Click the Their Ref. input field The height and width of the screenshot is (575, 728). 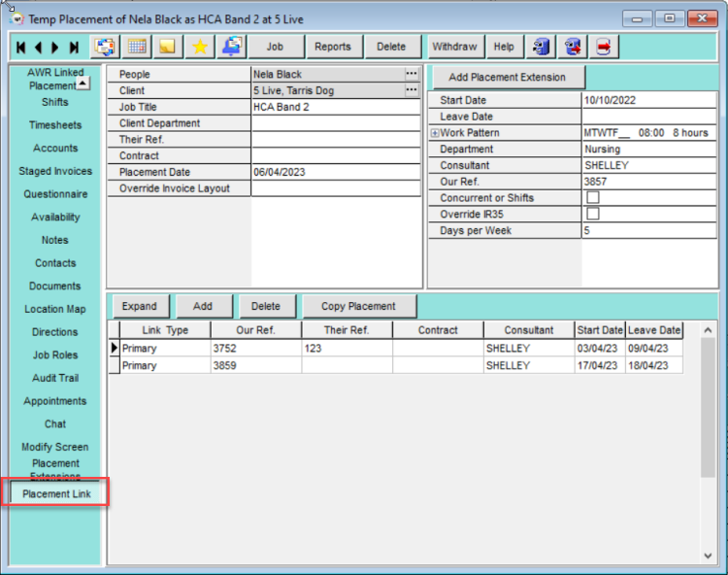click(x=336, y=139)
